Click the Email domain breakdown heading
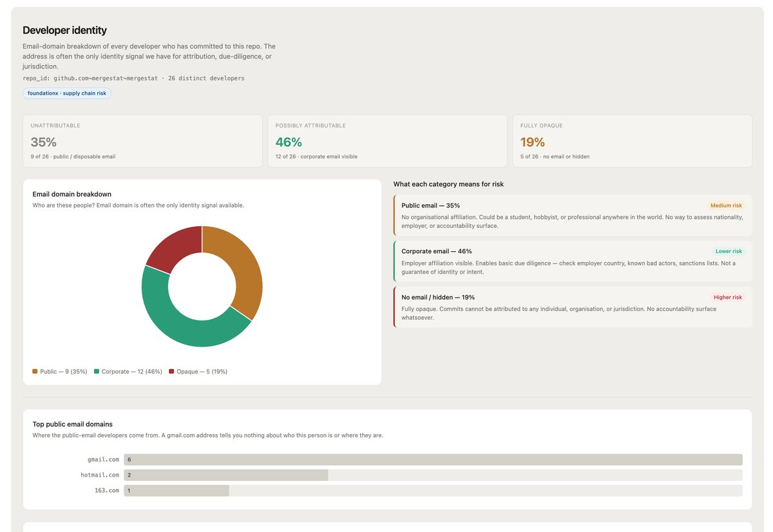Viewport: 773px width, 532px height. [x=72, y=194]
